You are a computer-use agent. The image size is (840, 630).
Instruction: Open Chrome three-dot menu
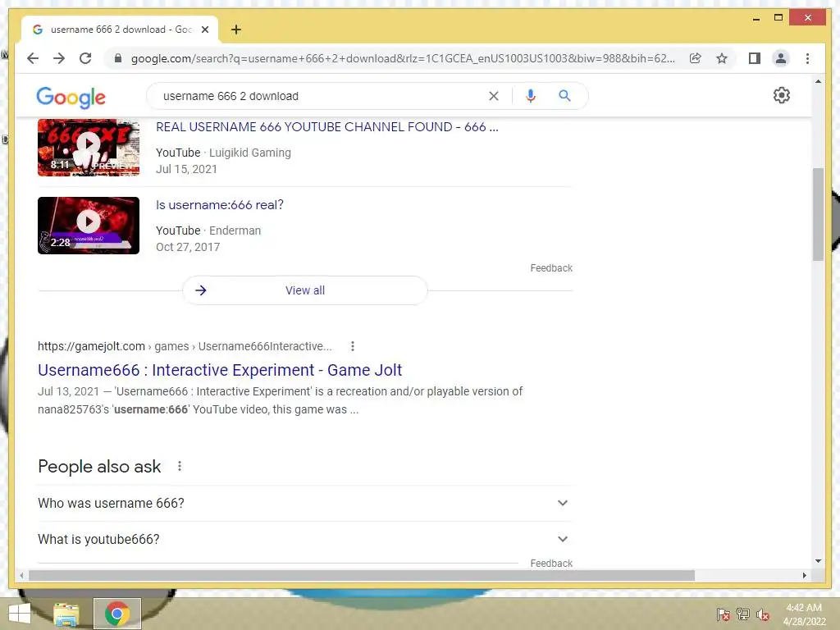coord(807,58)
